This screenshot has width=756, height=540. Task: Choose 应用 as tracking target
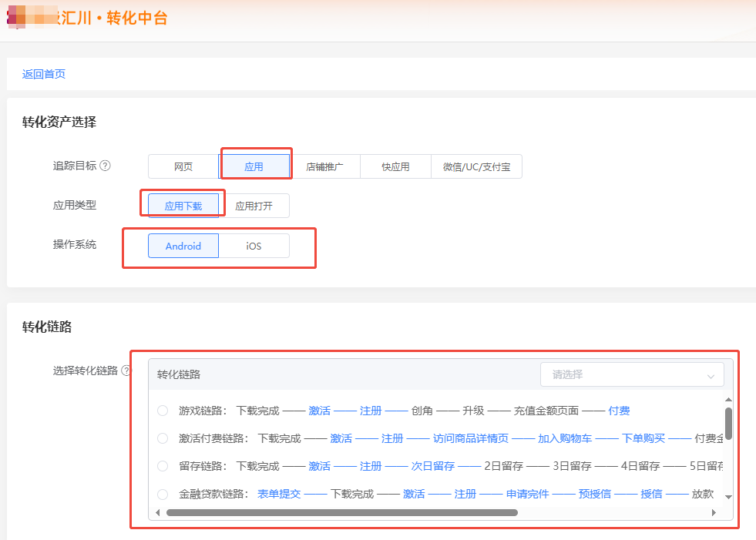coord(254,167)
